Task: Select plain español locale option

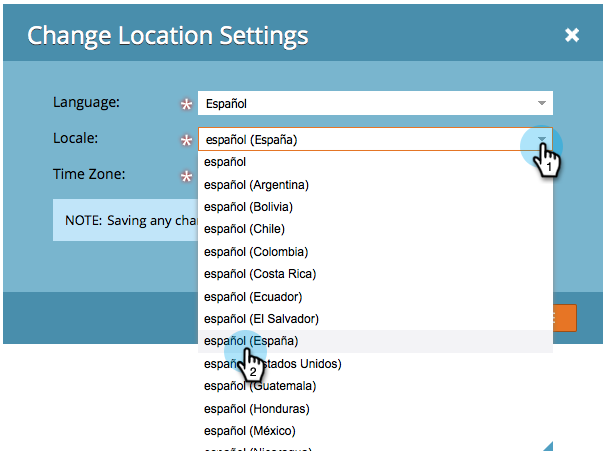Action: click(375, 162)
